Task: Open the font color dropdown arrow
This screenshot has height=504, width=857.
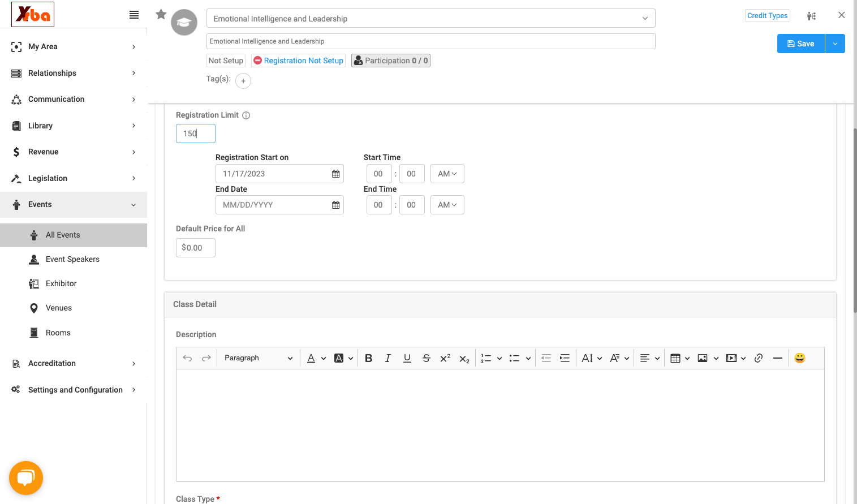Action: [324, 358]
